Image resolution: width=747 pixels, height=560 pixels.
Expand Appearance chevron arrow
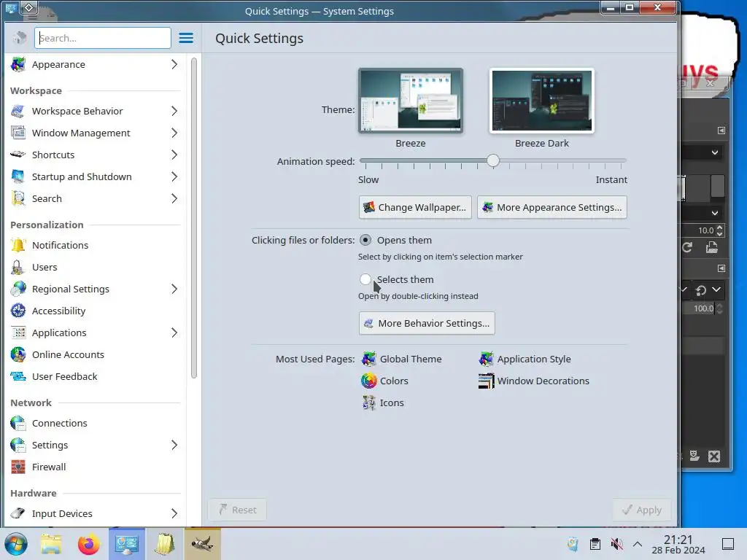pos(174,64)
